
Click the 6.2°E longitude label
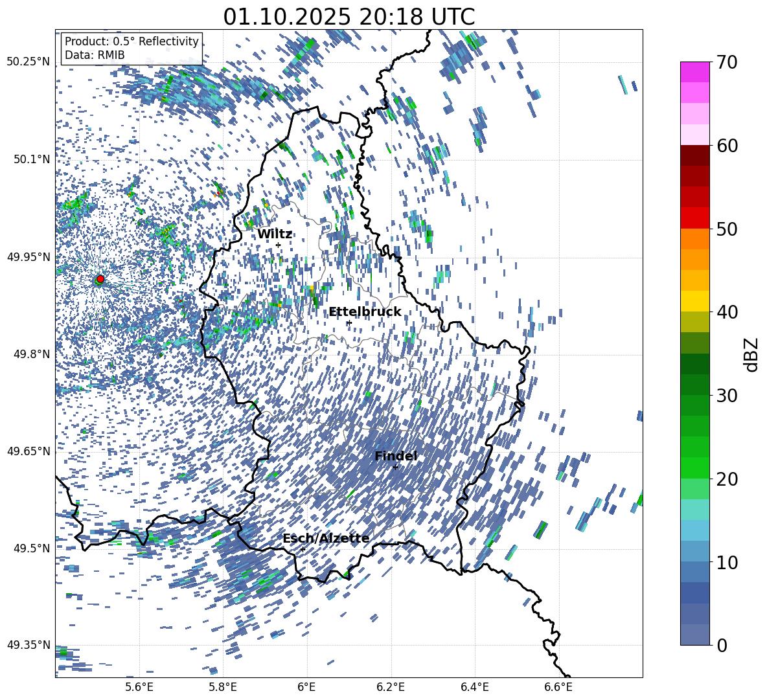point(391,687)
